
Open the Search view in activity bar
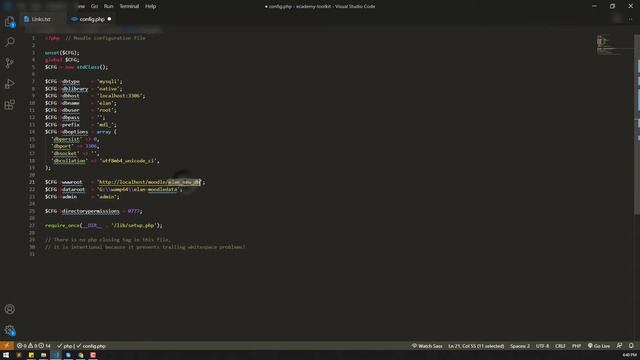point(10,42)
